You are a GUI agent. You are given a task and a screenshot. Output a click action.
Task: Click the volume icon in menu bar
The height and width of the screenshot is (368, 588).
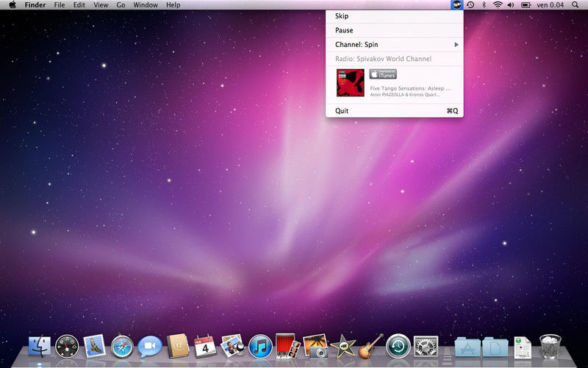[510, 5]
